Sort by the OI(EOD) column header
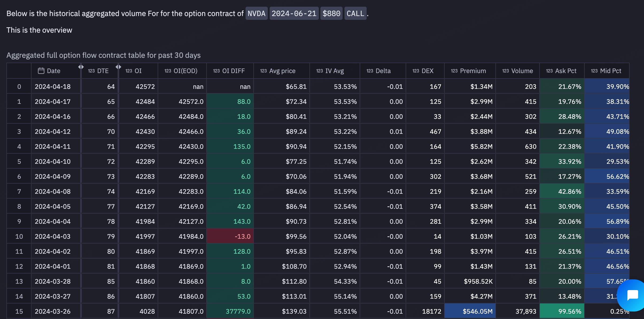This screenshot has height=319, width=644. click(182, 71)
